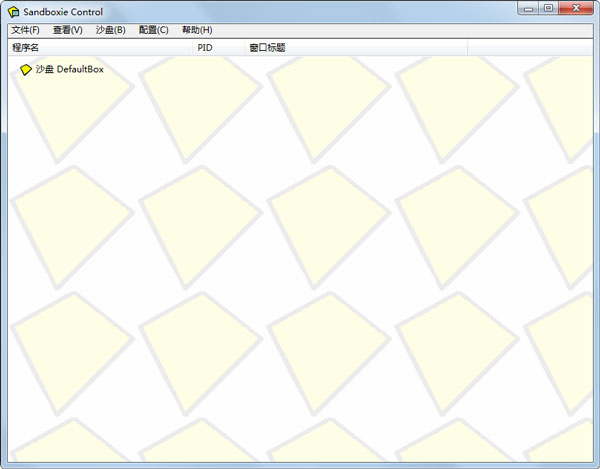Image resolution: width=600 pixels, height=469 pixels.
Task: Minimize the Sandboxie Control window
Action: pyautogui.click(x=528, y=8)
